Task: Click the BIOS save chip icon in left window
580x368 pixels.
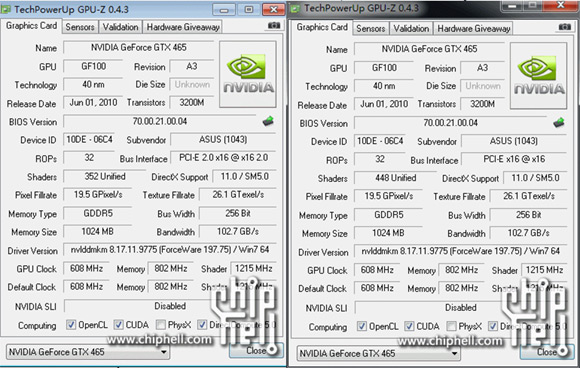Action: pyautogui.click(x=268, y=121)
